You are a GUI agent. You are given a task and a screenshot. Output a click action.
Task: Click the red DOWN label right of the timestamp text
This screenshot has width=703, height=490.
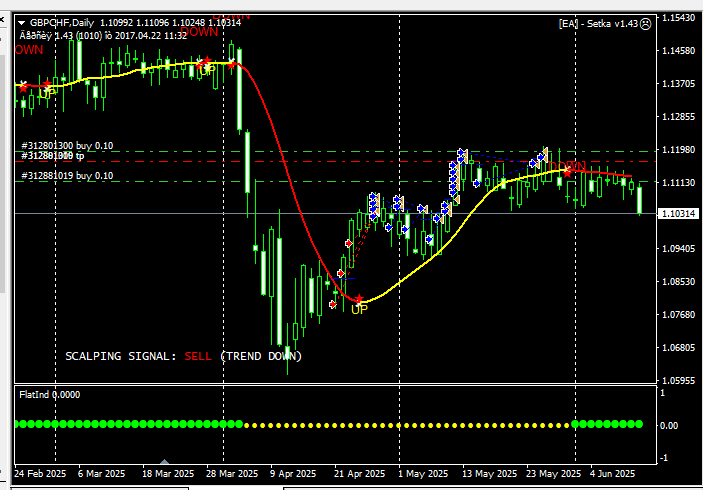click(x=199, y=32)
